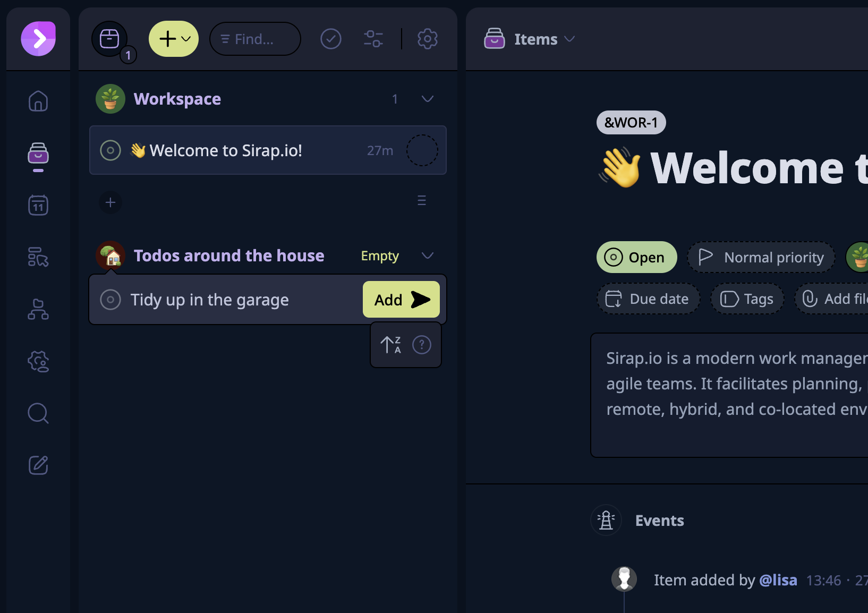Open the filter settings icon in the toolbar
The width and height of the screenshot is (868, 613).
click(x=373, y=38)
